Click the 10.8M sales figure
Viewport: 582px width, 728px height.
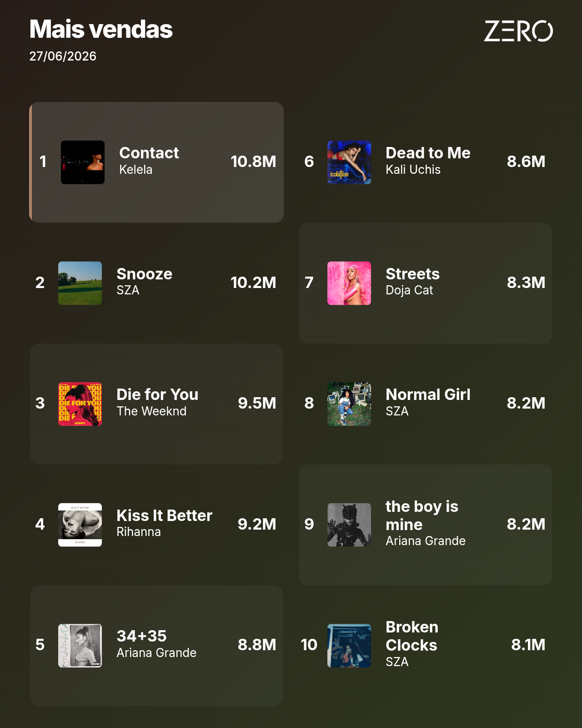pos(253,162)
